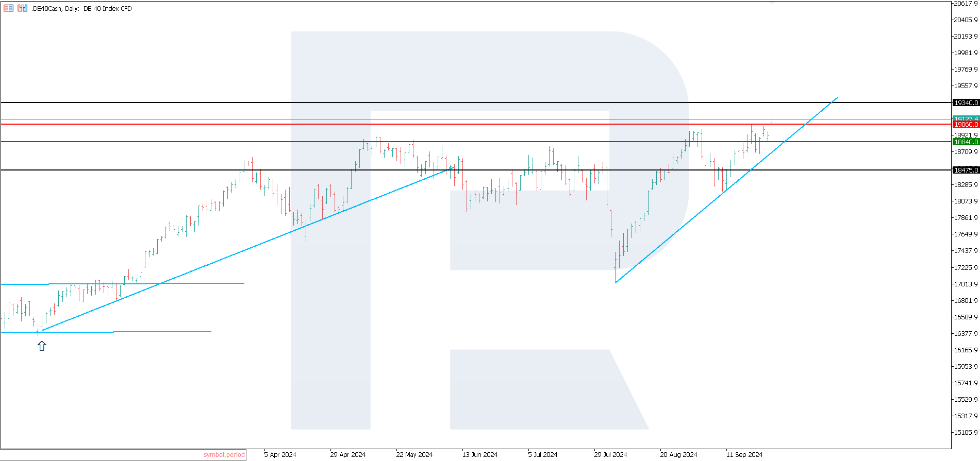The height and width of the screenshot is (461, 980).
Task: Click the 17437.9 price scale value
Action: pos(966,251)
